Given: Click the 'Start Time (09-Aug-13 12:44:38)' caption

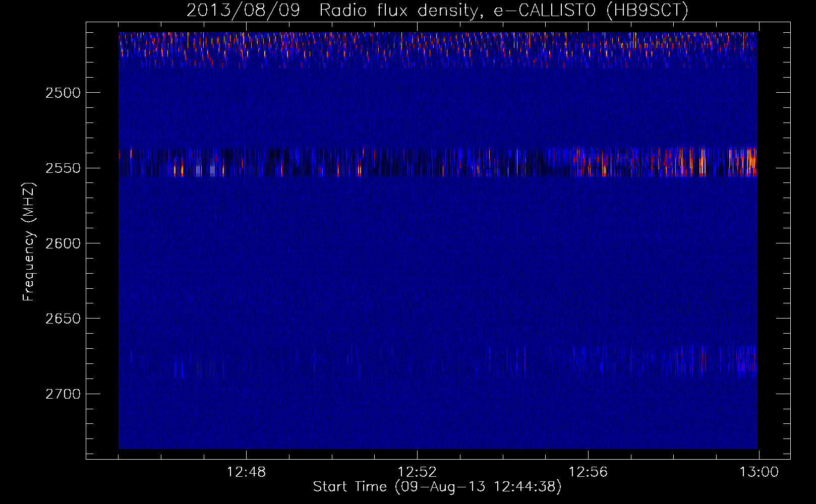Looking at the screenshot, I should coord(437,487).
